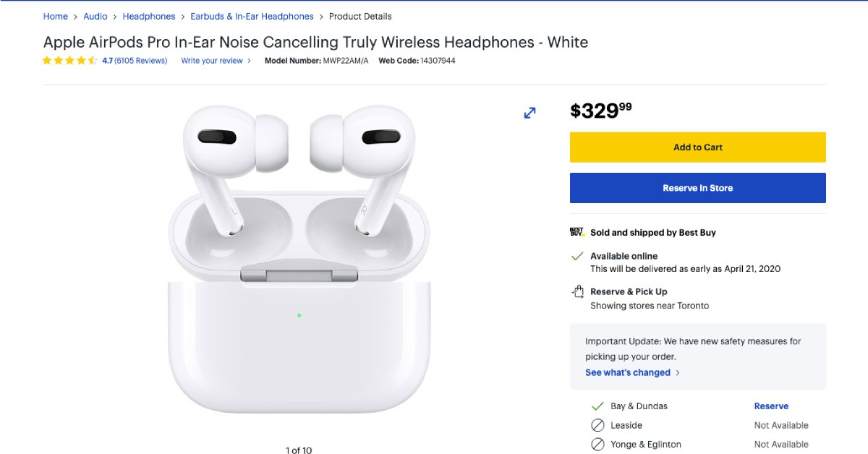Click the green checkmark beside Available online

(577, 256)
